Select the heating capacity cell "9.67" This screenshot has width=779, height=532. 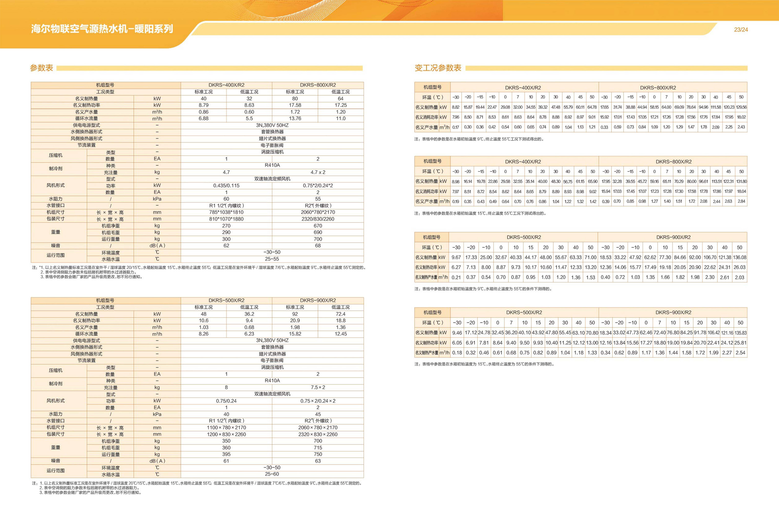(x=456, y=257)
